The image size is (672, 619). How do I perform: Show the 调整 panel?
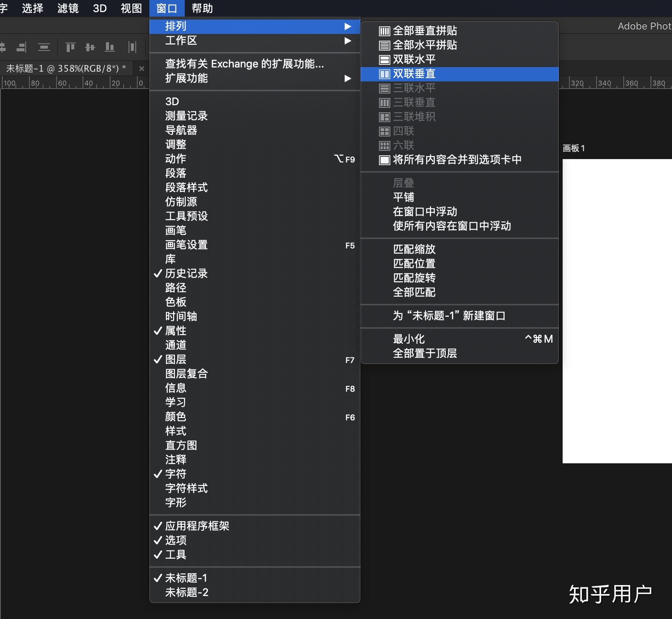(x=255, y=144)
